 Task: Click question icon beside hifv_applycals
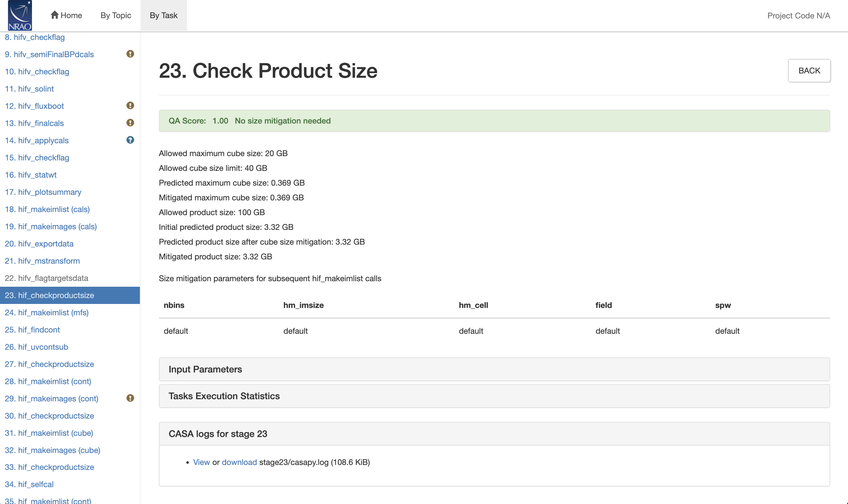coord(130,140)
